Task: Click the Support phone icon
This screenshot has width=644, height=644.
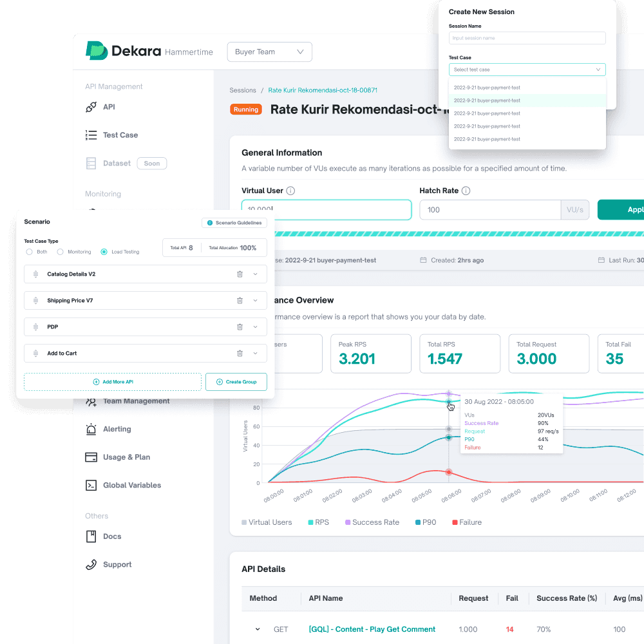Action: pyautogui.click(x=91, y=565)
